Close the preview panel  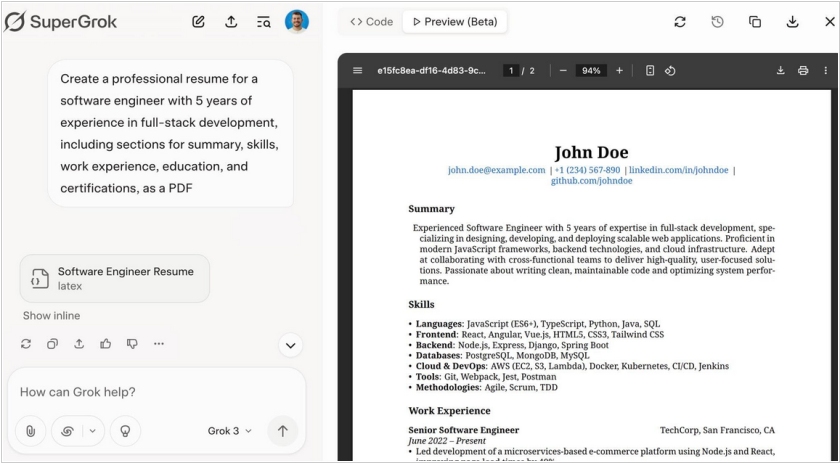coord(829,22)
